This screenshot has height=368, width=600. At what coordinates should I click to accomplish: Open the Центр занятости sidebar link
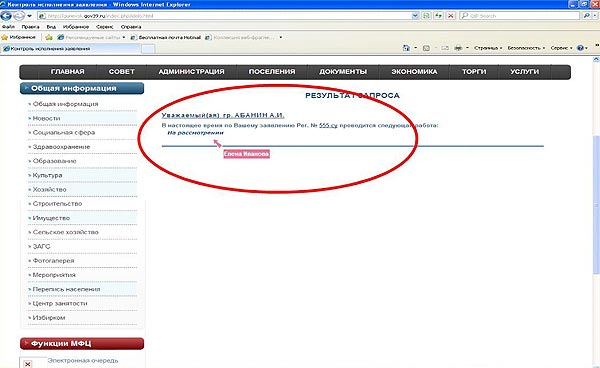click(x=60, y=303)
